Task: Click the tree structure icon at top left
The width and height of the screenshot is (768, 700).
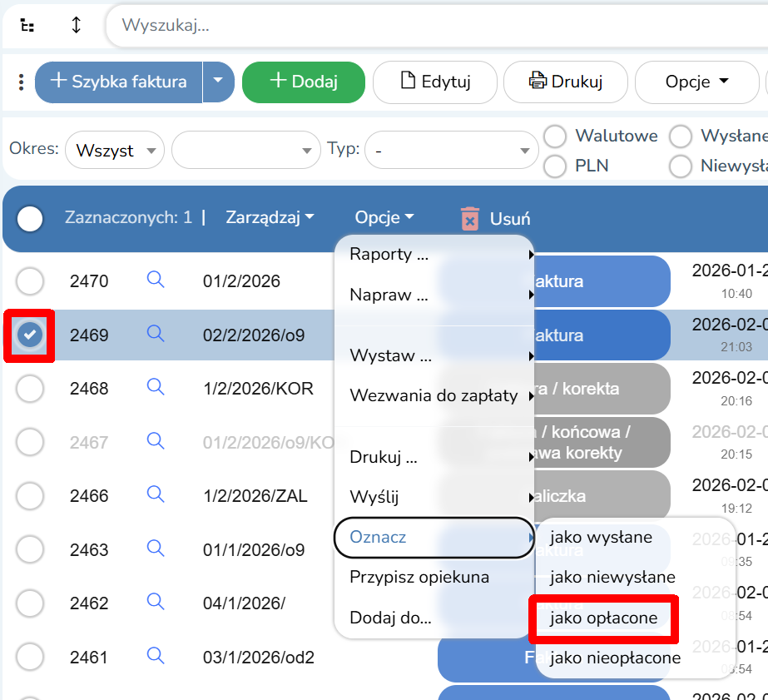Action: (x=27, y=25)
